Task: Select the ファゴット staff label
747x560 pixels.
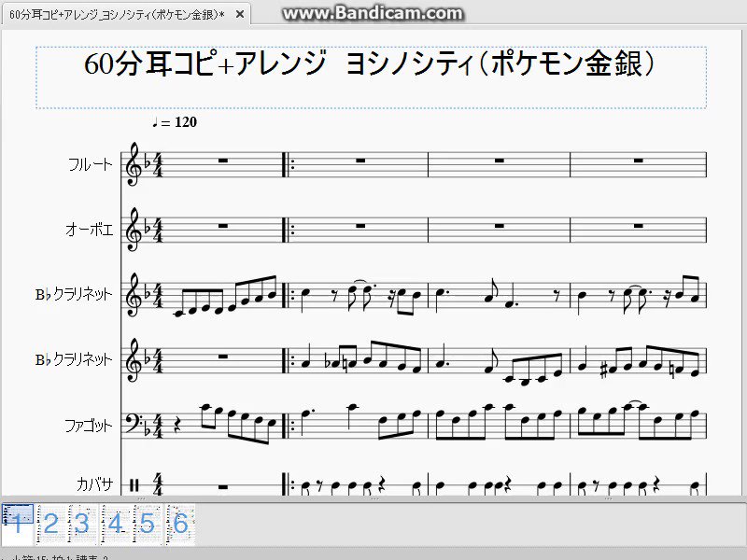Action: click(89, 426)
